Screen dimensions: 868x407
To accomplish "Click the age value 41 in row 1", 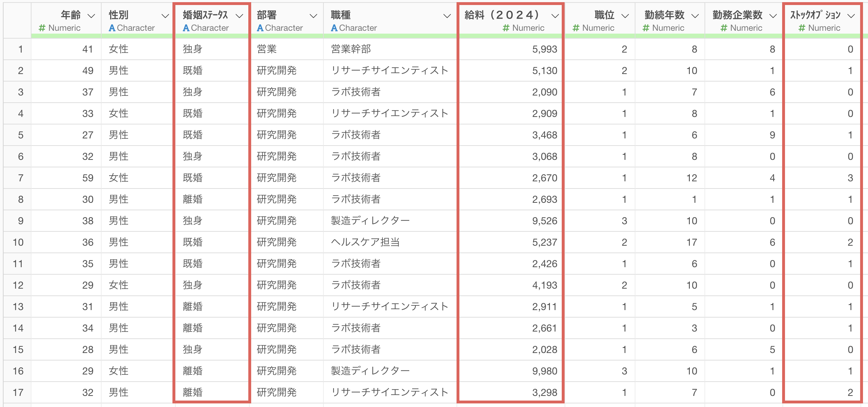I will (x=88, y=49).
